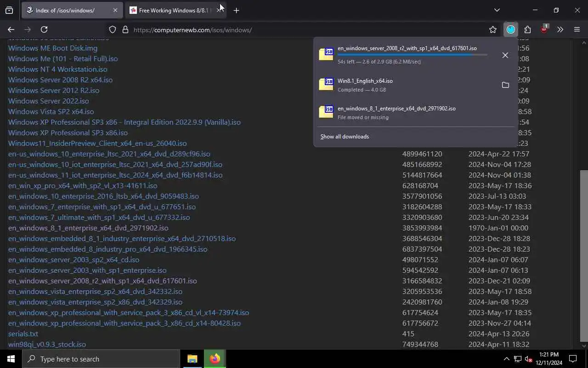The width and height of the screenshot is (588, 368).
Task: Open the Firefox View button
Action: pyautogui.click(x=9, y=10)
